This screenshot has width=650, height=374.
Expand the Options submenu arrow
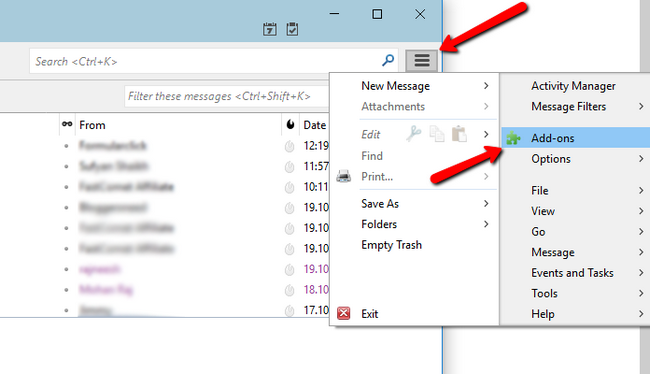point(641,159)
